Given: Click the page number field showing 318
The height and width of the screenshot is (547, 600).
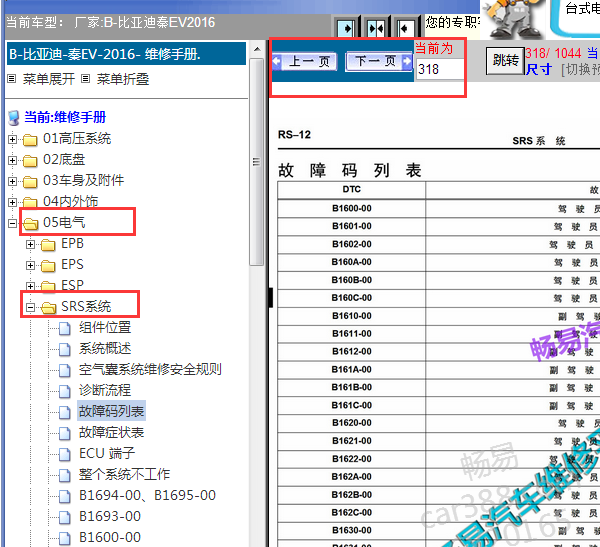Looking at the screenshot, I should pyautogui.click(x=440, y=69).
